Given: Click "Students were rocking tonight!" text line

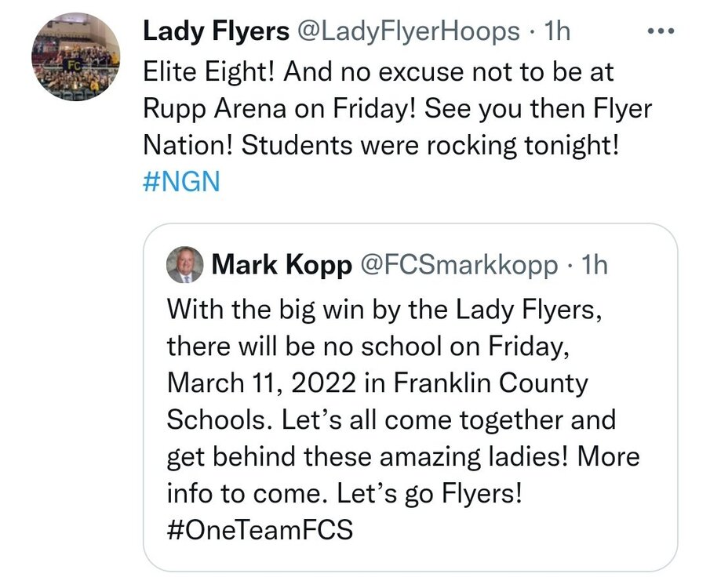Looking at the screenshot, I should pyautogui.click(x=430, y=145).
